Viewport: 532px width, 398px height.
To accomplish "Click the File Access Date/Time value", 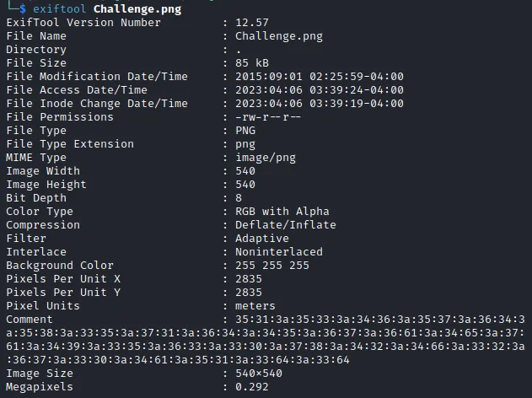I will point(320,90).
